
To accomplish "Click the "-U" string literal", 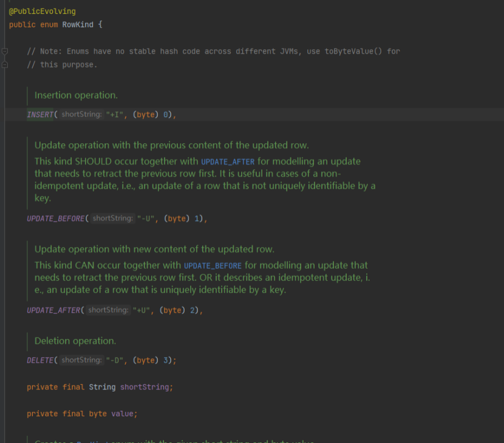I will (146, 219).
